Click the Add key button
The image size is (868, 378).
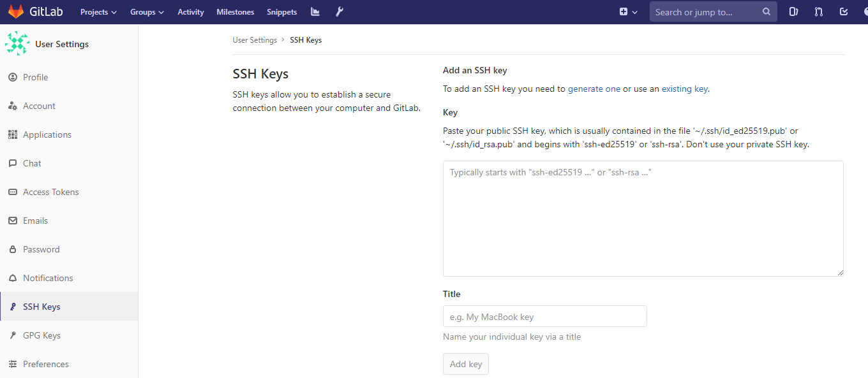click(x=466, y=364)
